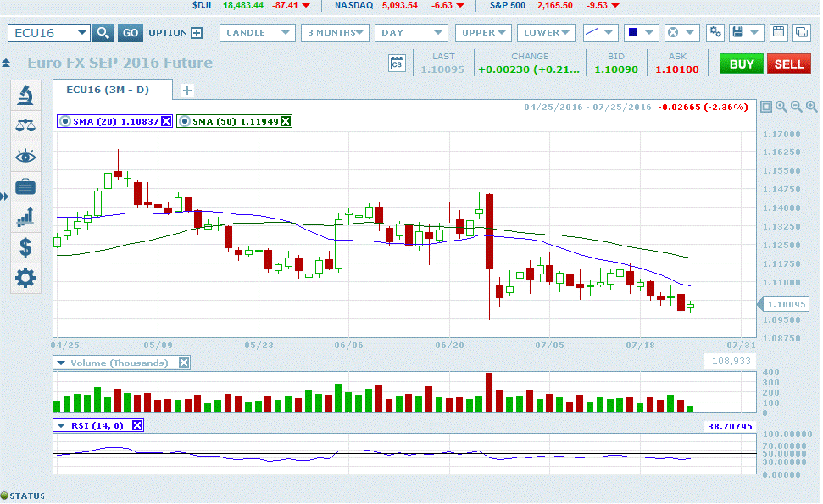The image size is (823, 504).
Task: Open the dollar sign icon in sidebar
Action: 26,247
